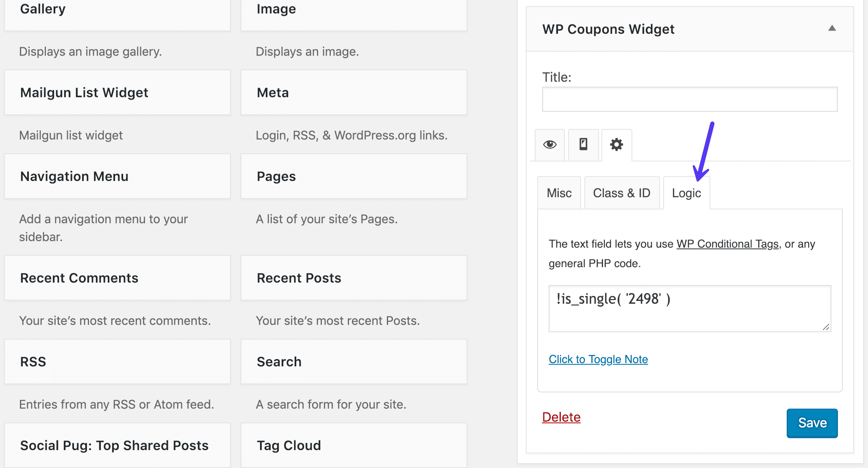Click the Title input field
Viewport: 868px width, 468px height.
(x=690, y=99)
